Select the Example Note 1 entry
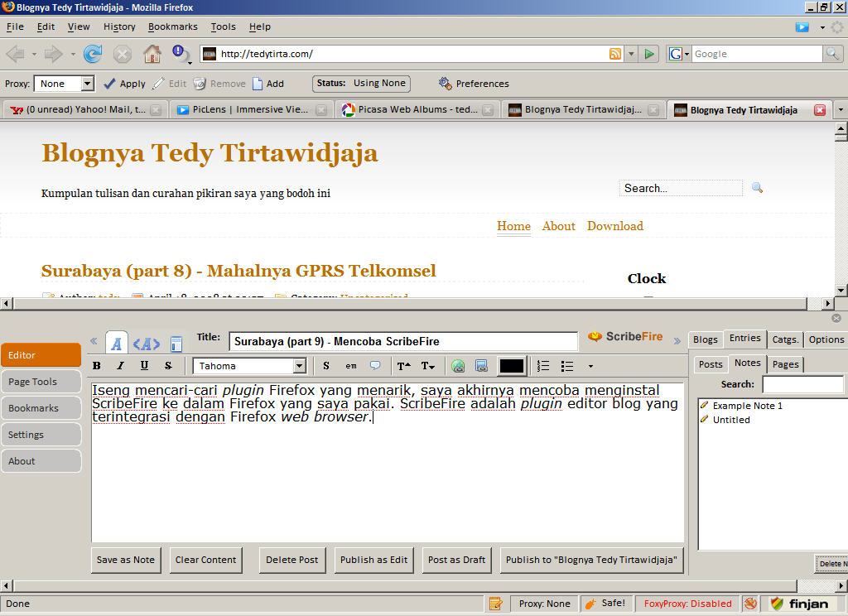The height and width of the screenshot is (616, 848). (x=747, y=406)
